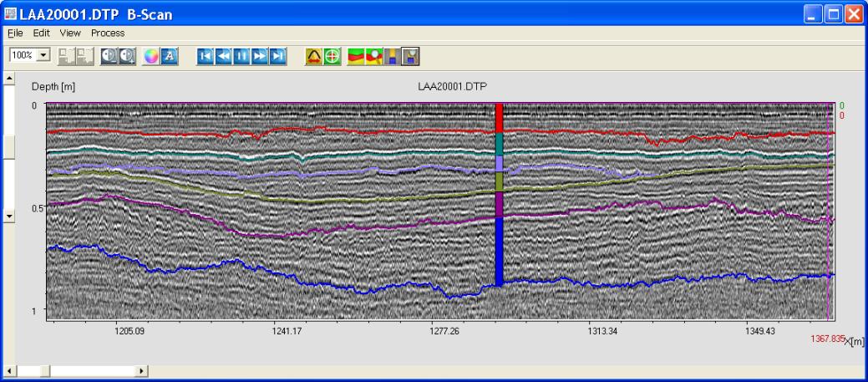The height and width of the screenshot is (382, 868).
Task: Fast forward the B-Scan view
Action: [260, 56]
